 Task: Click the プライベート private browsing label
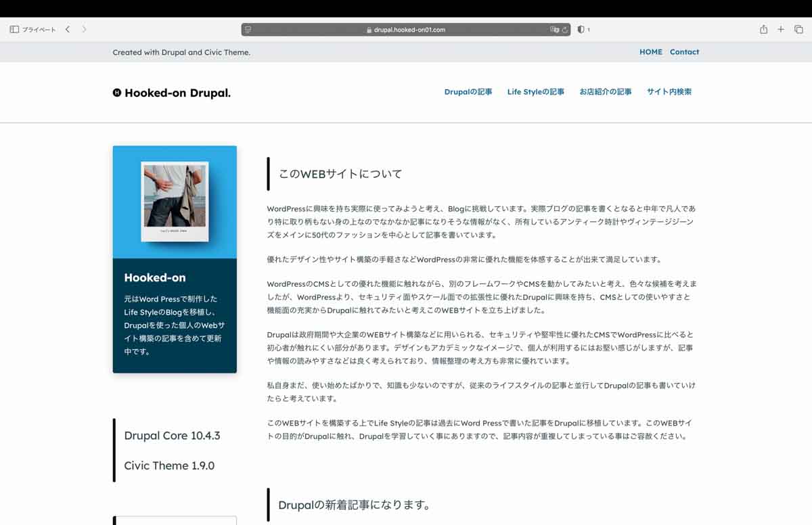click(39, 30)
